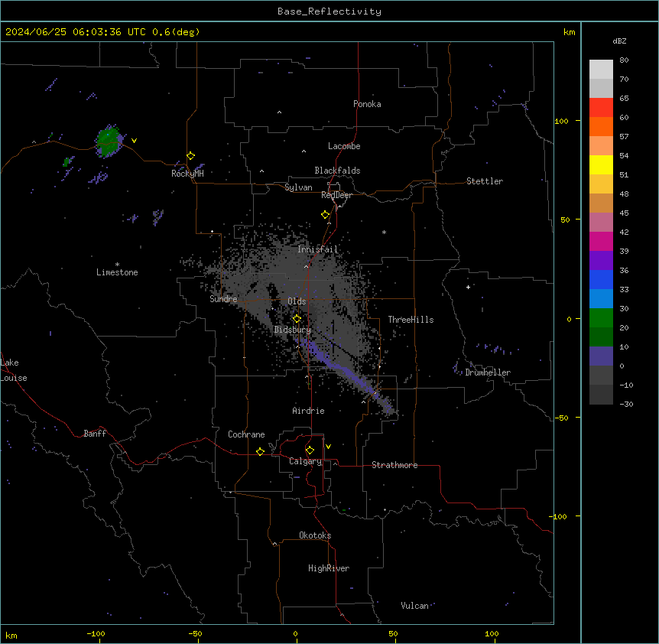This screenshot has height=644, width=659.
Task: Click the Okotoks label
Action: (x=315, y=535)
